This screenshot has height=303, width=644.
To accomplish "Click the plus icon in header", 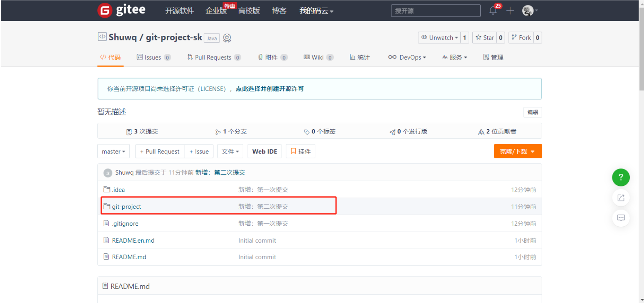I will coord(510,11).
